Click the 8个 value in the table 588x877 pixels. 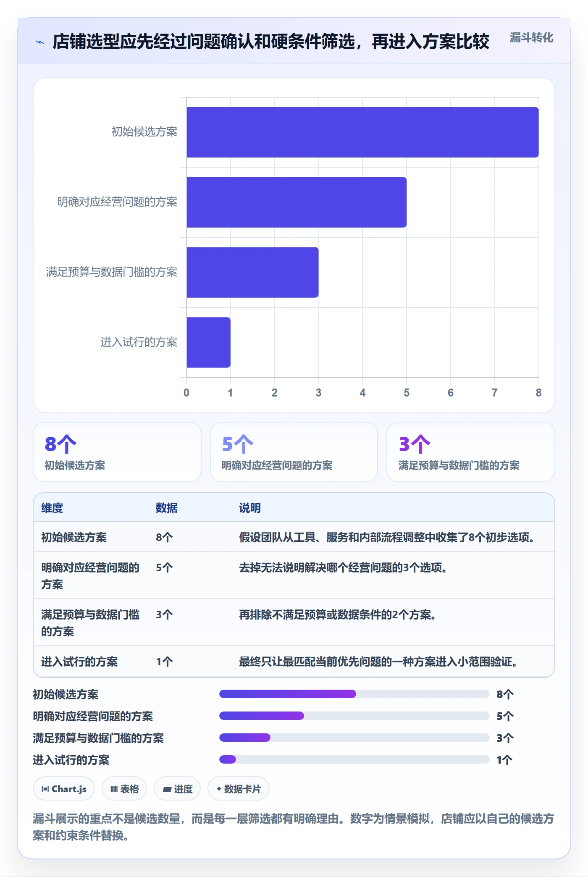[x=164, y=537]
